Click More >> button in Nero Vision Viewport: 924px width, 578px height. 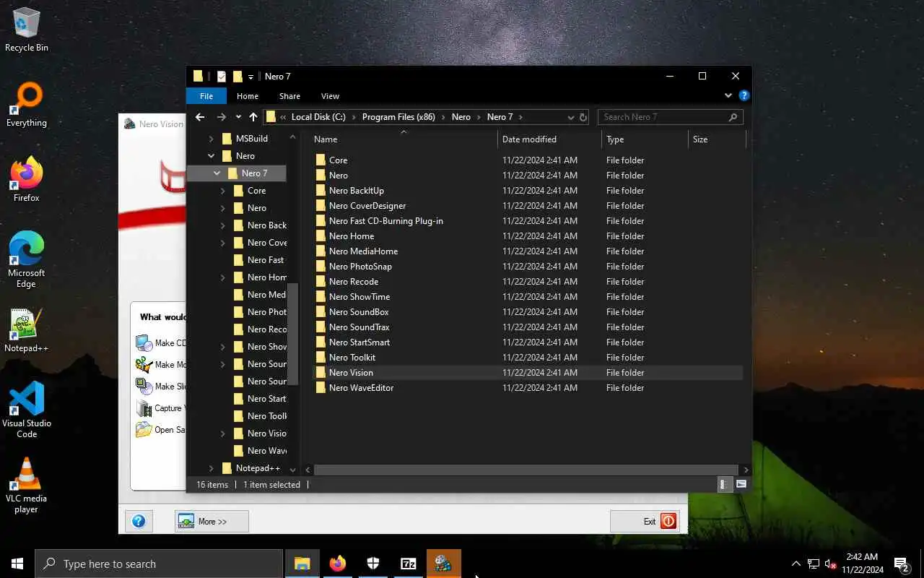[212, 521]
